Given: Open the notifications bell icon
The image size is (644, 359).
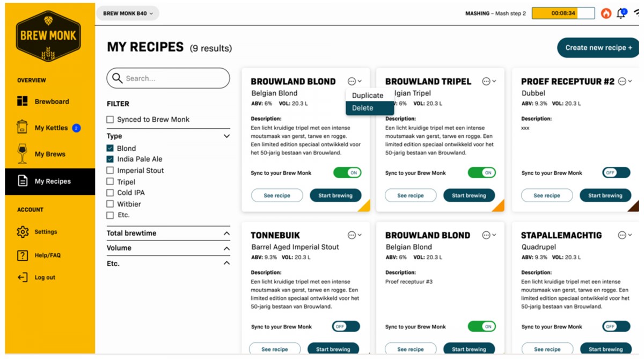Looking at the screenshot, I should [621, 13].
